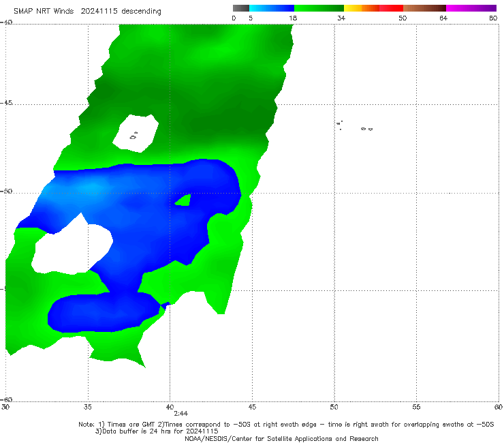This screenshot has width=504, height=443.
Task: Click the latitude label "-60"
Action: pos(6,399)
